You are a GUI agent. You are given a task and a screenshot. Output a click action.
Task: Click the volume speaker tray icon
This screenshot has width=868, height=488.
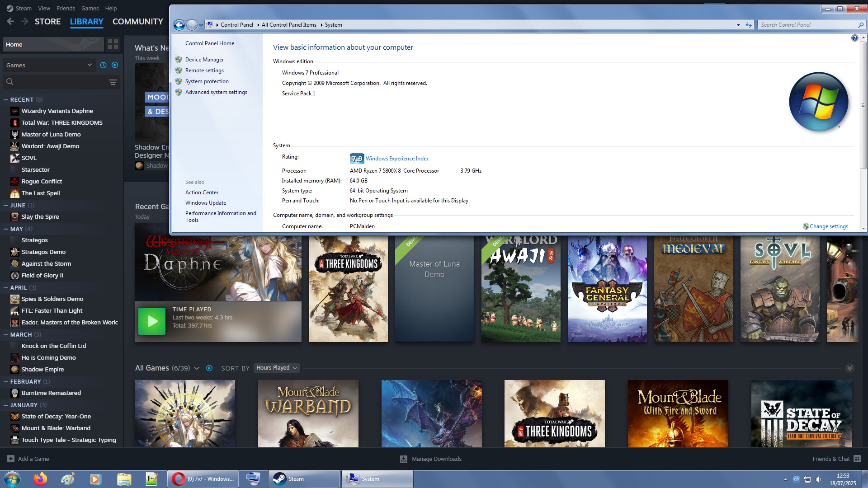818,479
